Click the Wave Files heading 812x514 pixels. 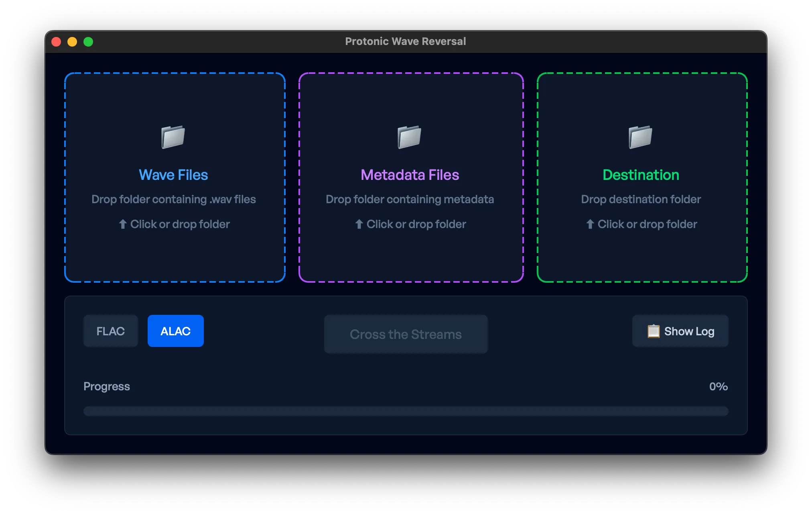tap(173, 175)
